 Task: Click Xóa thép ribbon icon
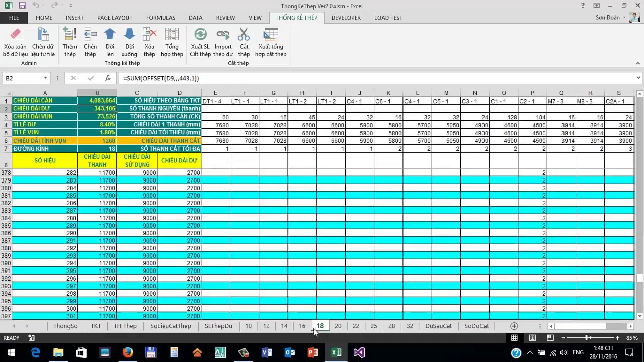point(149,34)
